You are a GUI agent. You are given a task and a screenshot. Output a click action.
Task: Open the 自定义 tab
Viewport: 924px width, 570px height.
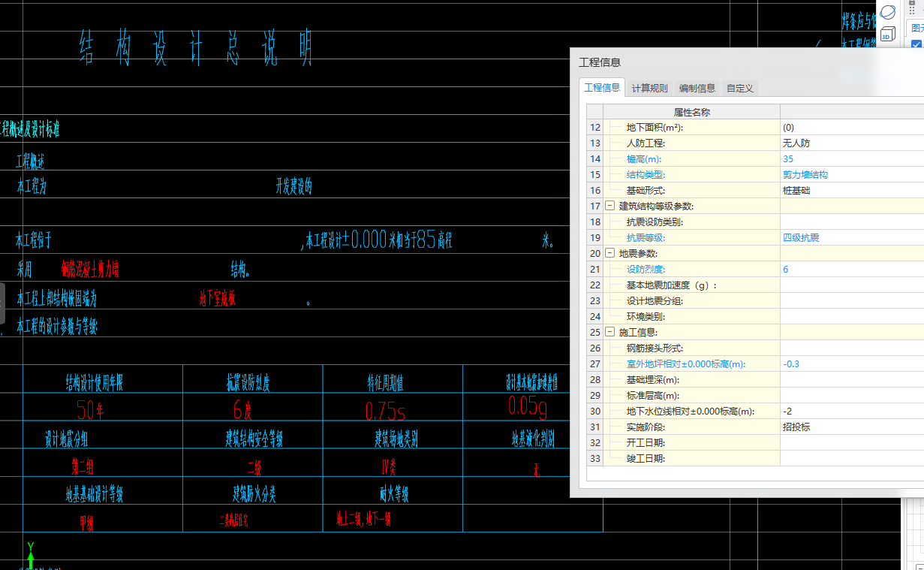click(x=739, y=88)
